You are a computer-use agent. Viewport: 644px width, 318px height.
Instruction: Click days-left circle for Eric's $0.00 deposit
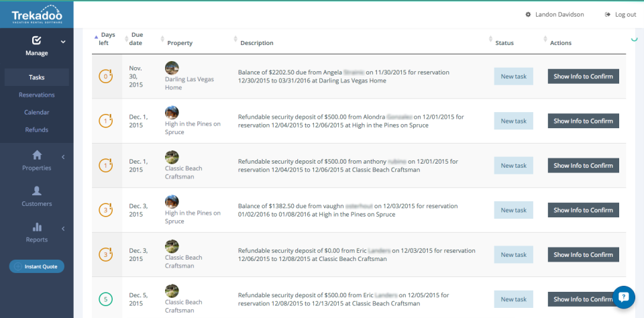105,255
